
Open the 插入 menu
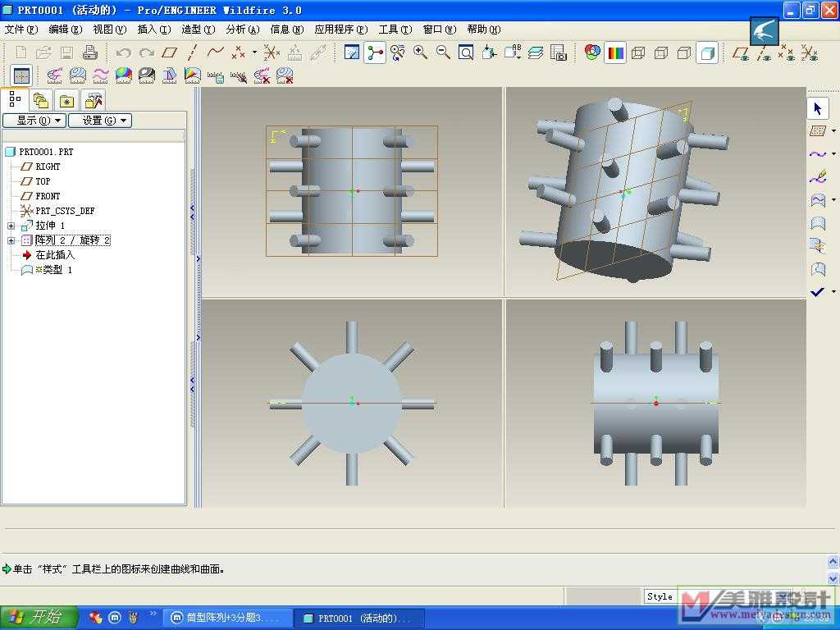[x=153, y=30]
